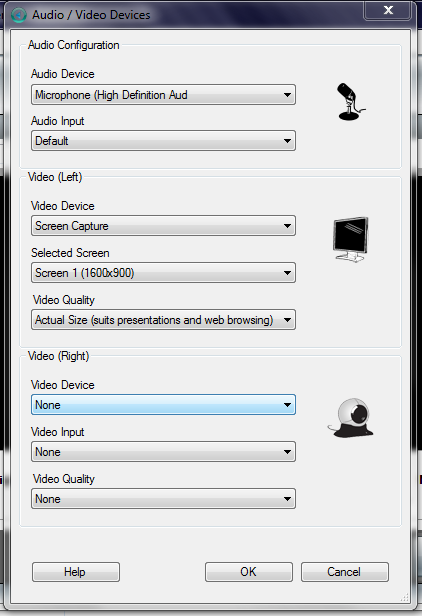Click the arrow on Microphone dropdown

point(287,95)
